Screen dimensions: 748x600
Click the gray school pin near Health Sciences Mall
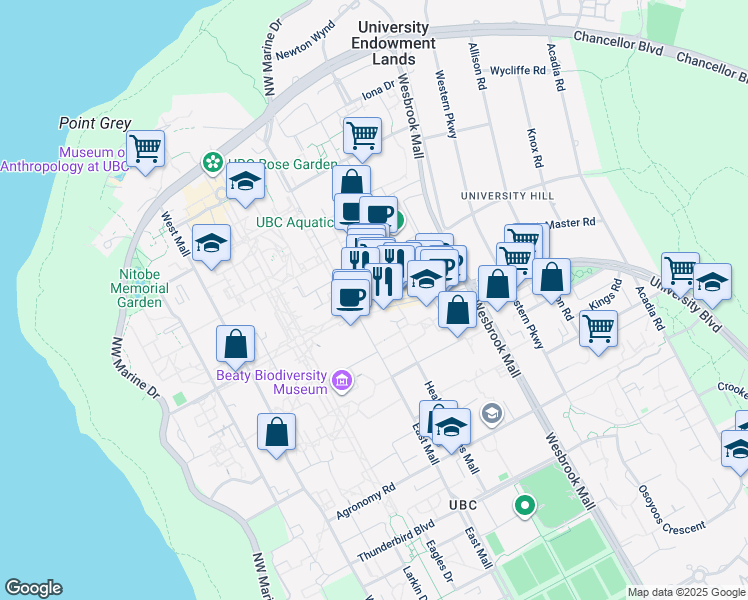492,413
